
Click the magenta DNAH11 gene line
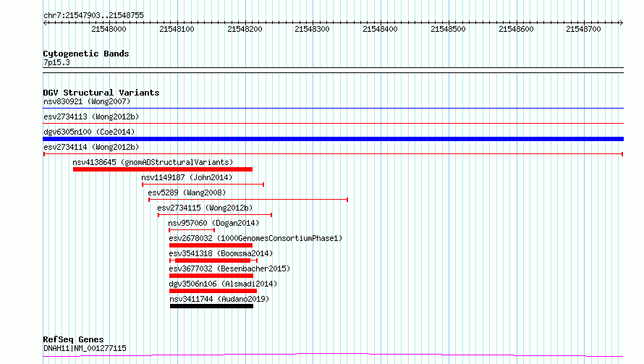click(x=333, y=355)
